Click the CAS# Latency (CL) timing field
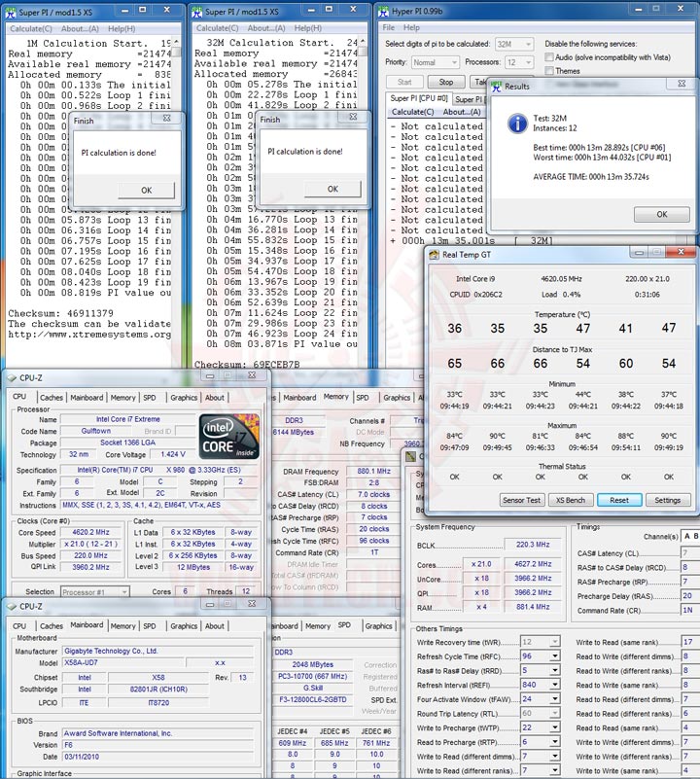This screenshot has height=779, width=700. (x=689, y=553)
